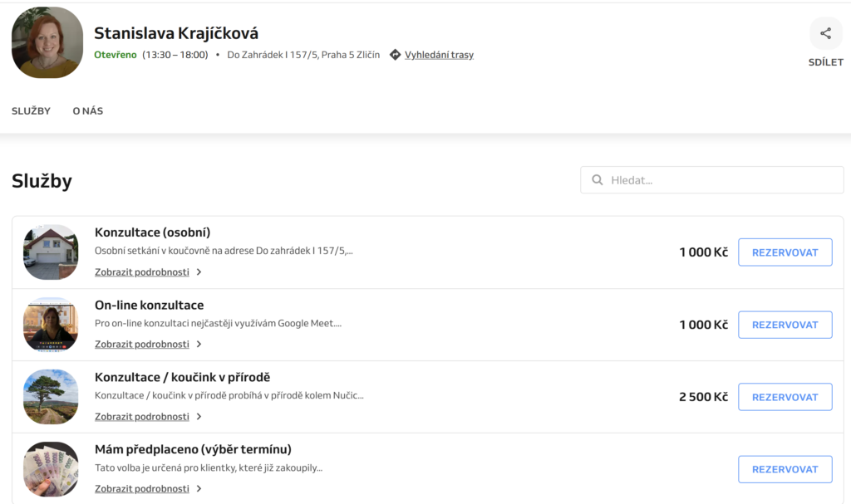Click the banknotes thumbnail for Mám předplaceno
The image size is (851, 504).
51,469
